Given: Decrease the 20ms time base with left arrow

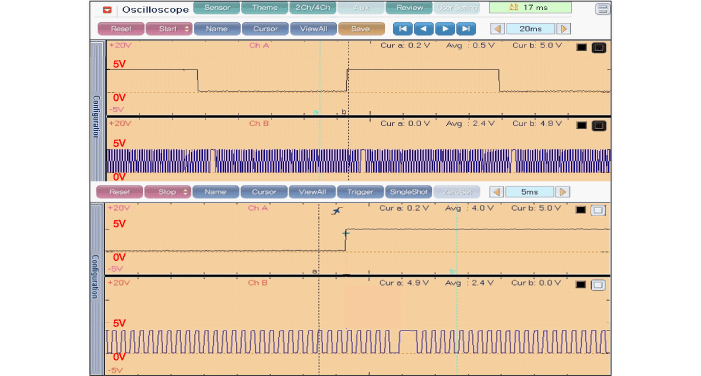Looking at the screenshot, I should 497,29.
